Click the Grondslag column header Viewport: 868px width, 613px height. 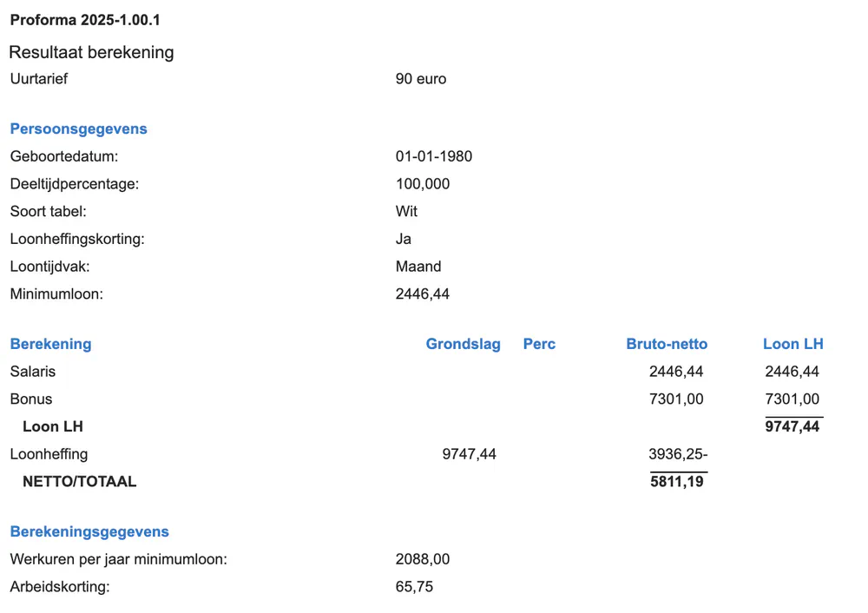coord(463,344)
